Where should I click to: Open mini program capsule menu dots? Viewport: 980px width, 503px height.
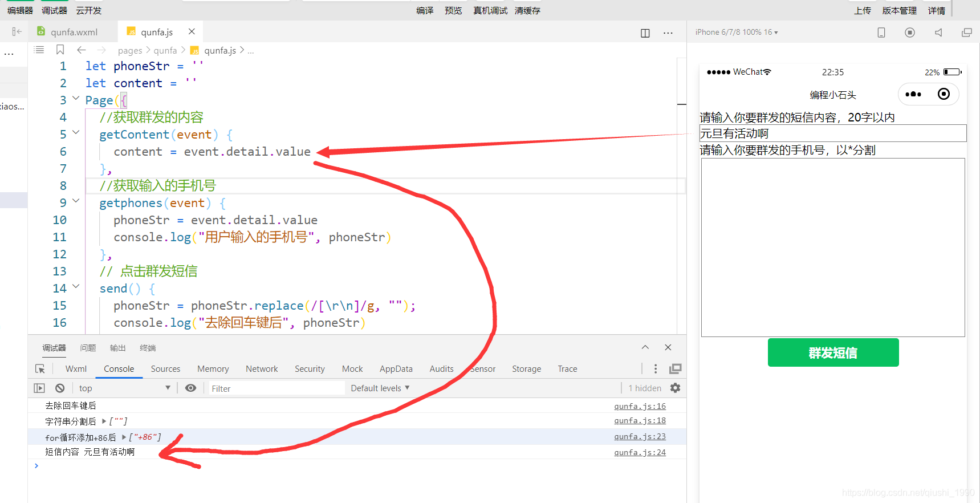[x=913, y=94]
